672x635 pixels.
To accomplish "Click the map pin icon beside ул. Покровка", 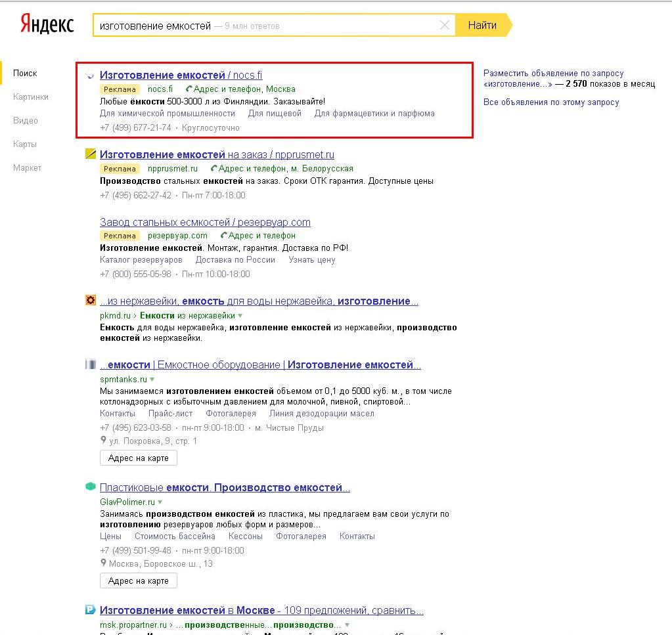I will (103, 441).
